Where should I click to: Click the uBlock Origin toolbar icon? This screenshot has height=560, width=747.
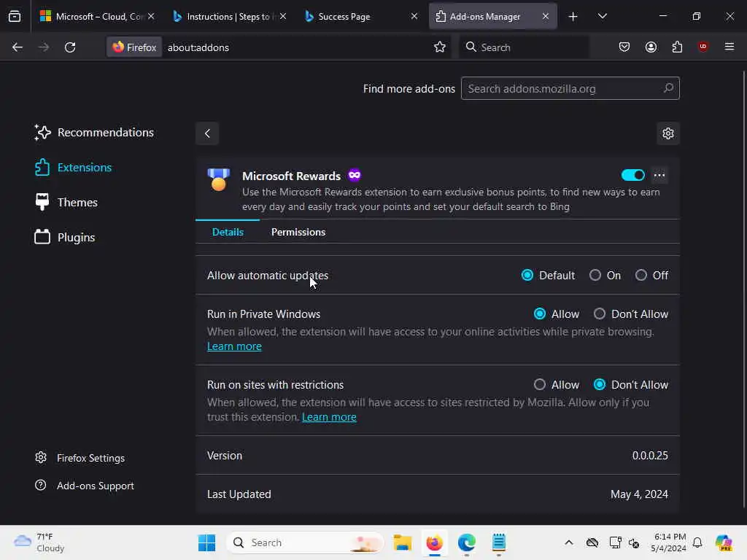coord(703,47)
